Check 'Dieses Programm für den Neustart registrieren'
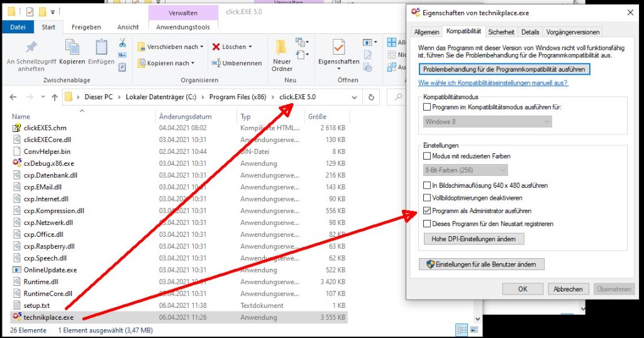 pyautogui.click(x=427, y=224)
